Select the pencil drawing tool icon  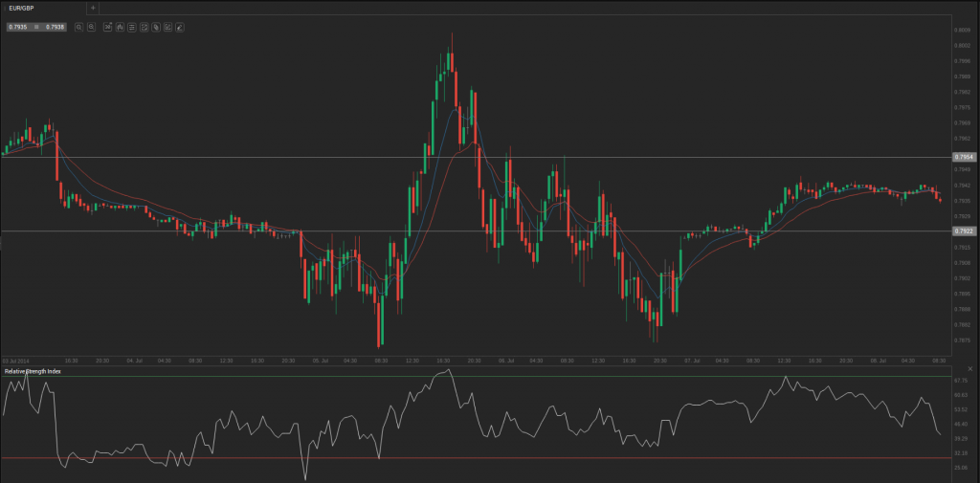coord(179,27)
